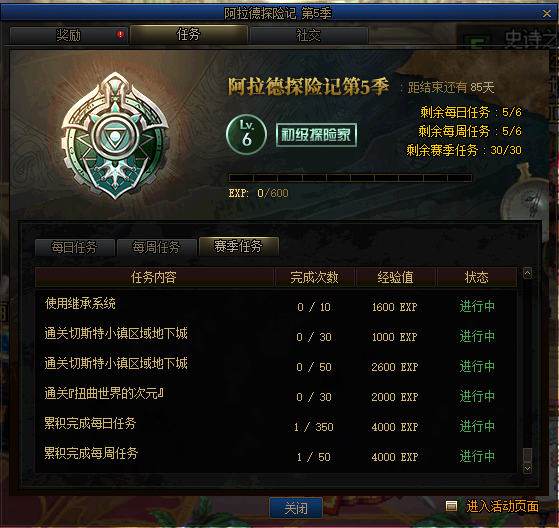Click the EXP progress bar

(x=350, y=178)
